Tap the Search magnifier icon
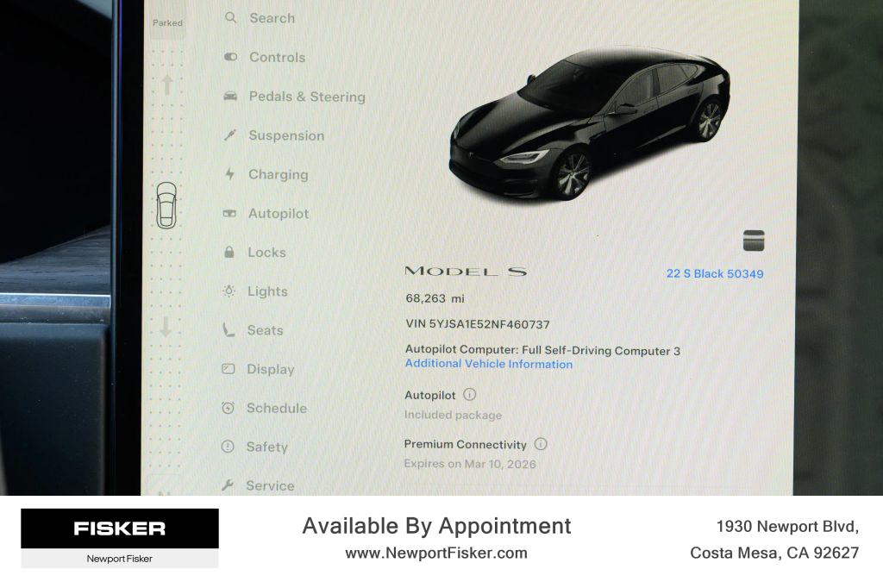 230,17
